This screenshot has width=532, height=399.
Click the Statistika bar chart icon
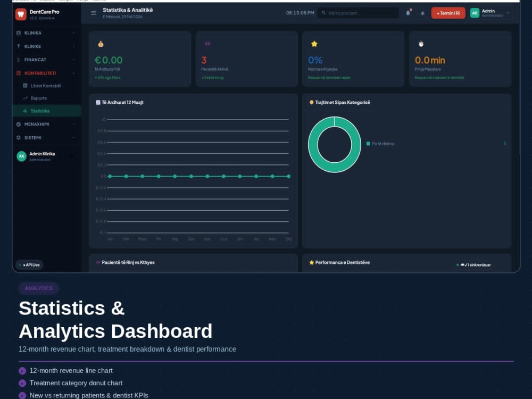point(25,111)
